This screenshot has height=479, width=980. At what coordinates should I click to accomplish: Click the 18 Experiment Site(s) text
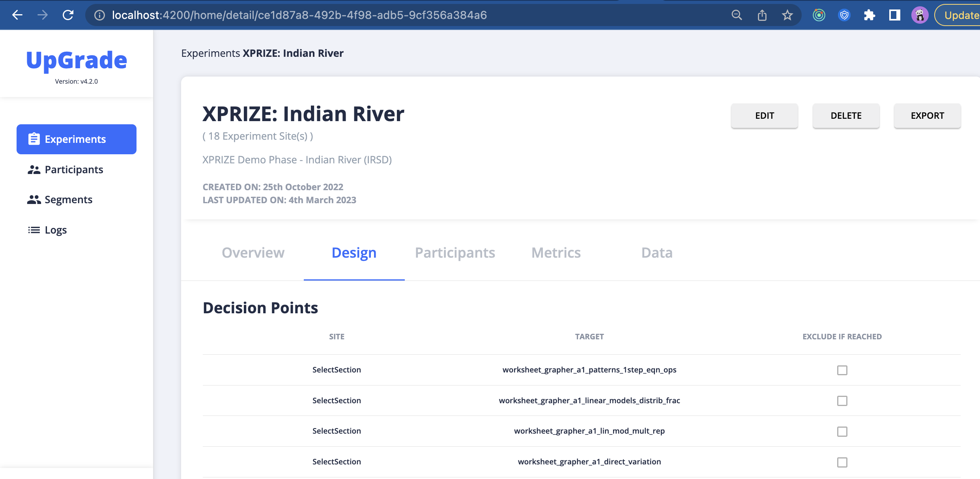tap(258, 136)
